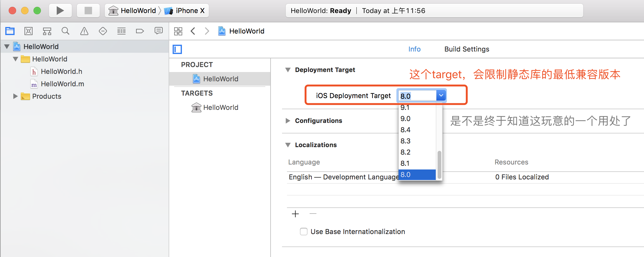Select HelloWorld under TARGETS
644x257 pixels.
tap(220, 107)
